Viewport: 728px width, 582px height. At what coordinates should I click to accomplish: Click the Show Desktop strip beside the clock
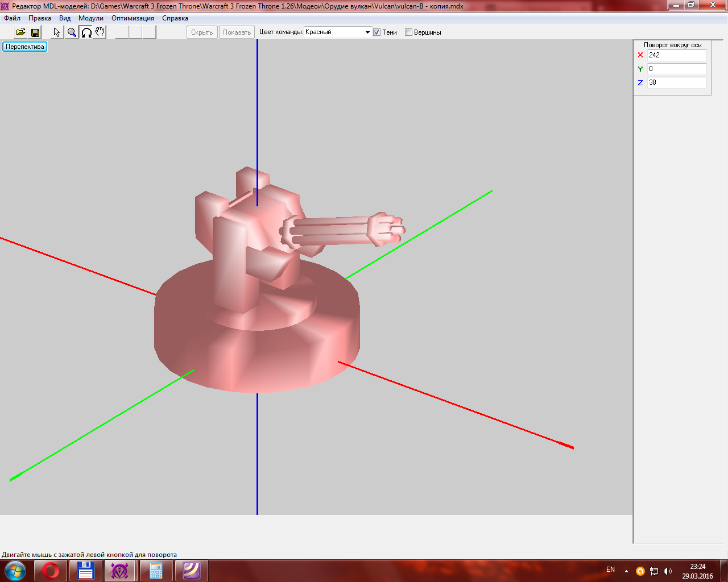(x=724, y=571)
